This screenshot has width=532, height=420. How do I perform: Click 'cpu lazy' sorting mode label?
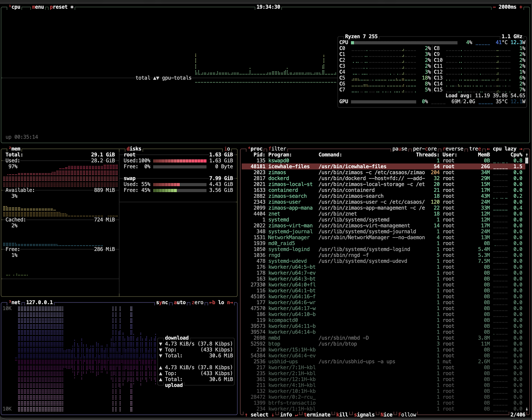pos(504,149)
